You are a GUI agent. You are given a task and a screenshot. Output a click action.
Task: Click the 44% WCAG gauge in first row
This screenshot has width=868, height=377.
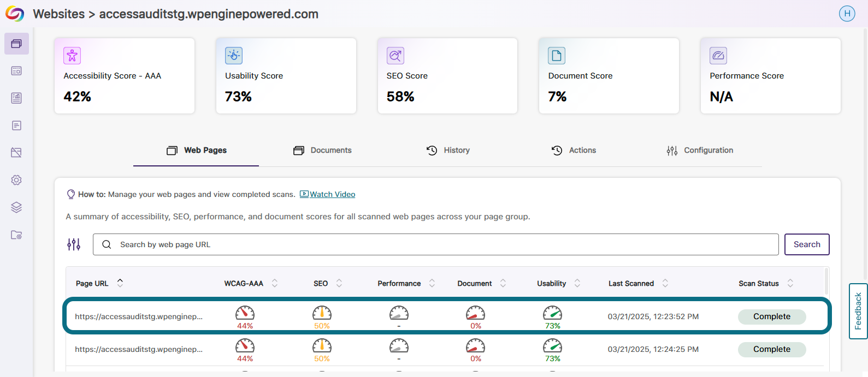pyautogui.click(x=245, y=313)
